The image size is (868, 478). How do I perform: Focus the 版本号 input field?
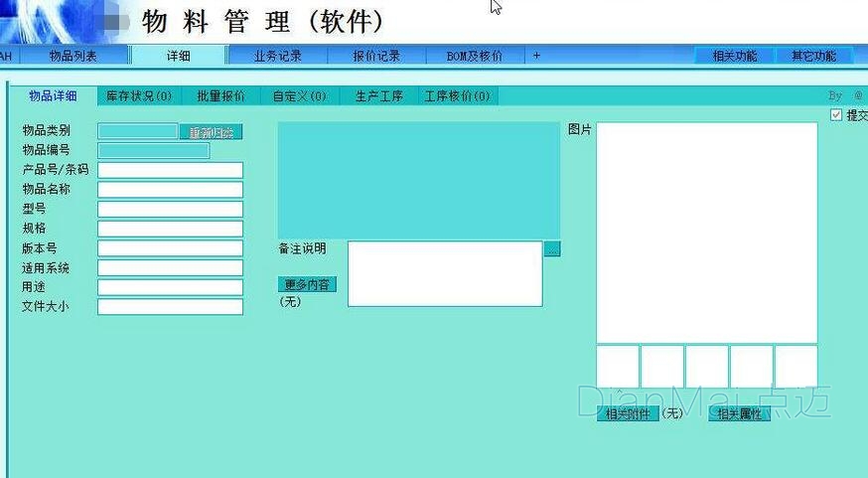click(171, 248)
